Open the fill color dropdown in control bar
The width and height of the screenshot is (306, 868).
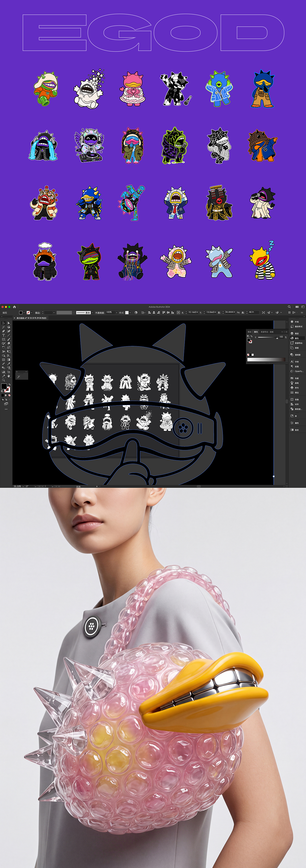click(24, 313)
